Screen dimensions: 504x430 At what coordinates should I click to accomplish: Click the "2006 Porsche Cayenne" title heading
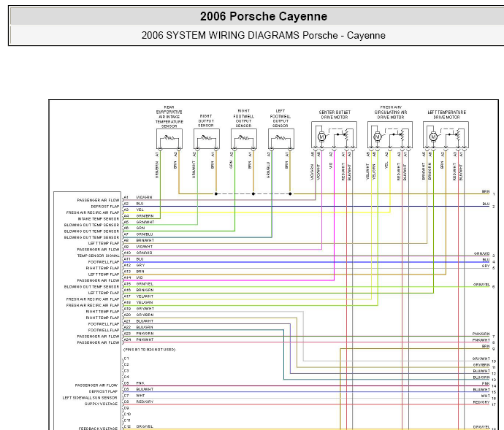click(x=264, y=16)
